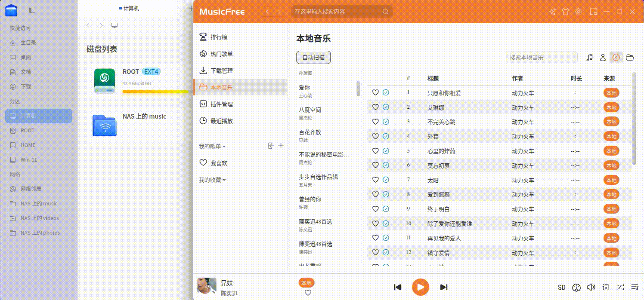The image size is (644, 300).
Task: Favorite the song 终于明白
Action: tap(375, 209)
